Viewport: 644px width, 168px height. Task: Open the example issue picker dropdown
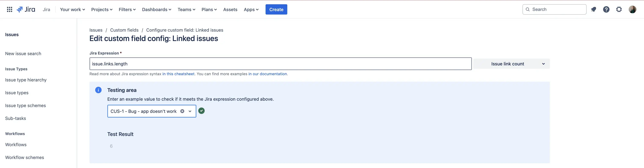pyautogui.click(x=190, y=111)
